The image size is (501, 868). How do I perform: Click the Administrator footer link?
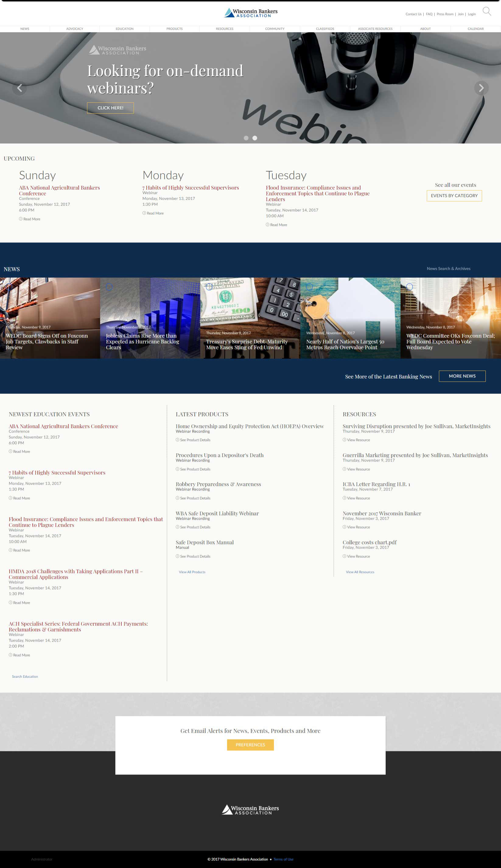[42, 859]
